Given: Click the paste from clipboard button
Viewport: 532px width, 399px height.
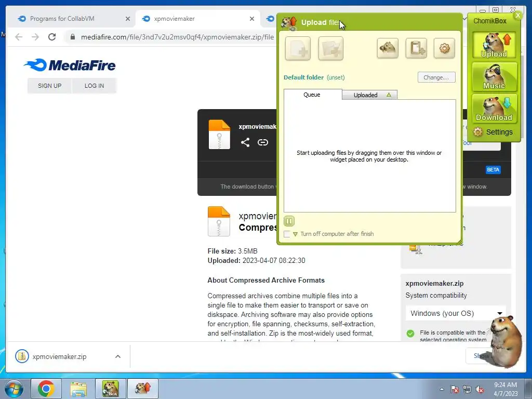Looking at the screenshot, I should tap(416, 48).
